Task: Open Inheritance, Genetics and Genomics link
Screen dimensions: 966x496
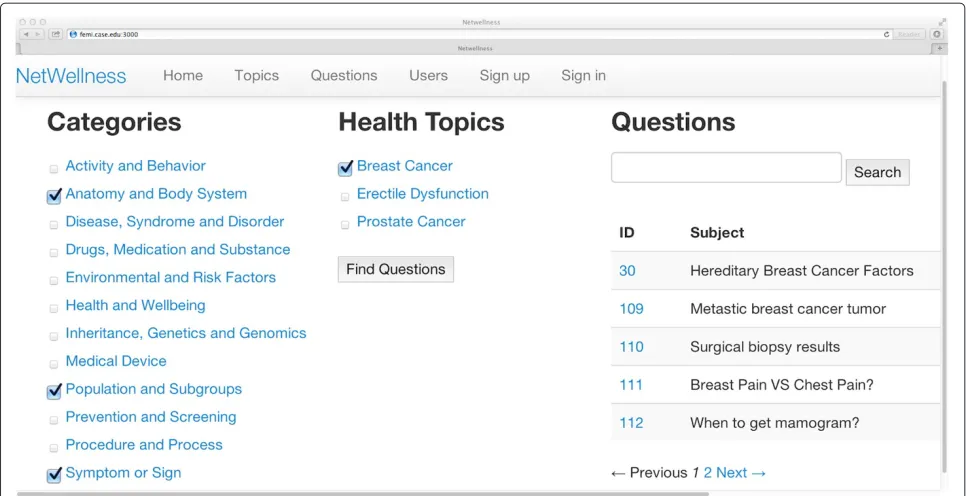Action: point(185,333)
